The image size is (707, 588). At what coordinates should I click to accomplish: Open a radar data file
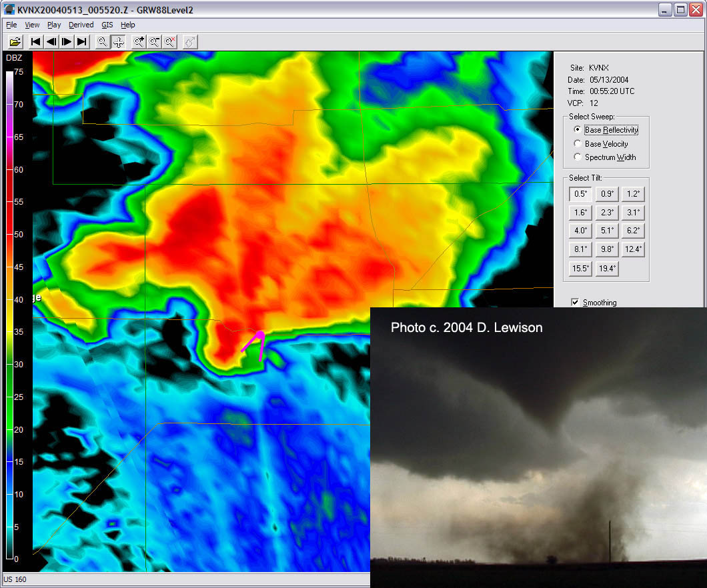click(x=14, y=41)
